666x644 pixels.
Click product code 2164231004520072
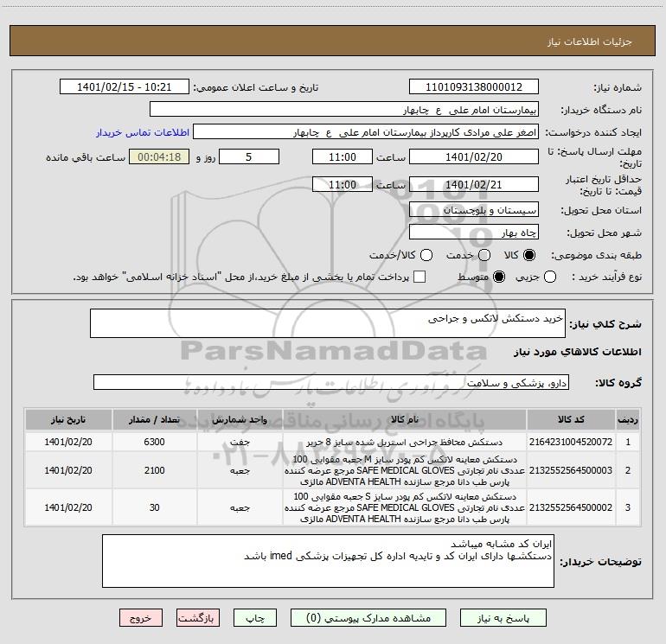click(x=571, y=442)
